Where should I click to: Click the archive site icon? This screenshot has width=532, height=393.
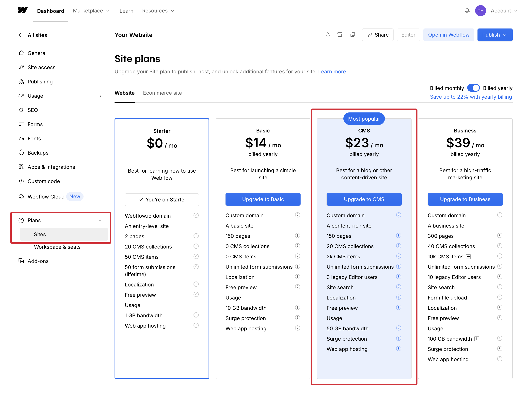[340, 35]
